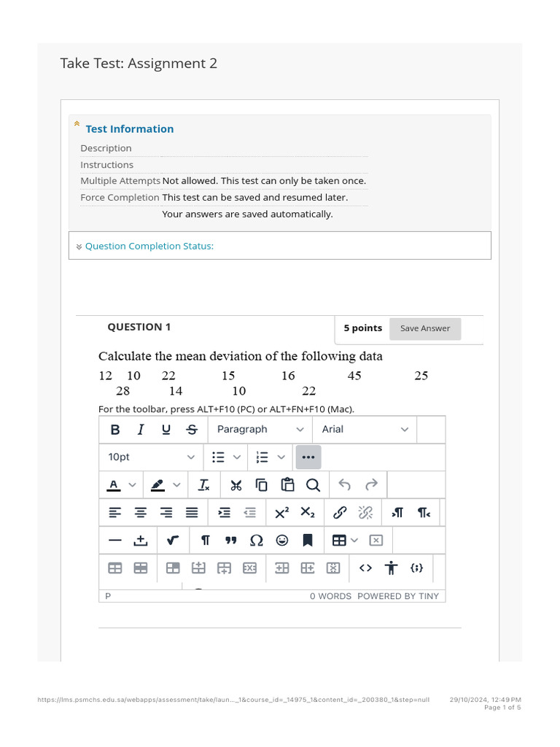Toggle bold formatting in the editor
Screen dimensions: 560x747
click(x=115, y=430)
